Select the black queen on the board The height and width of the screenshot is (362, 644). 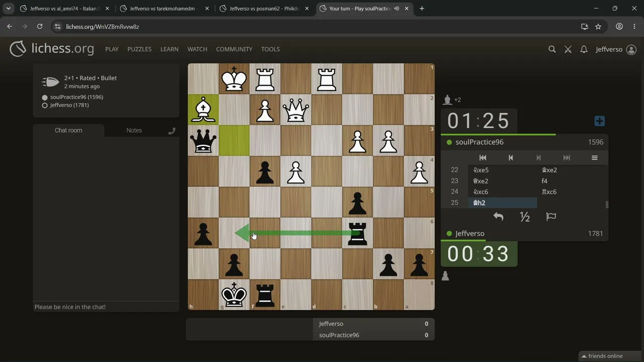203,140
